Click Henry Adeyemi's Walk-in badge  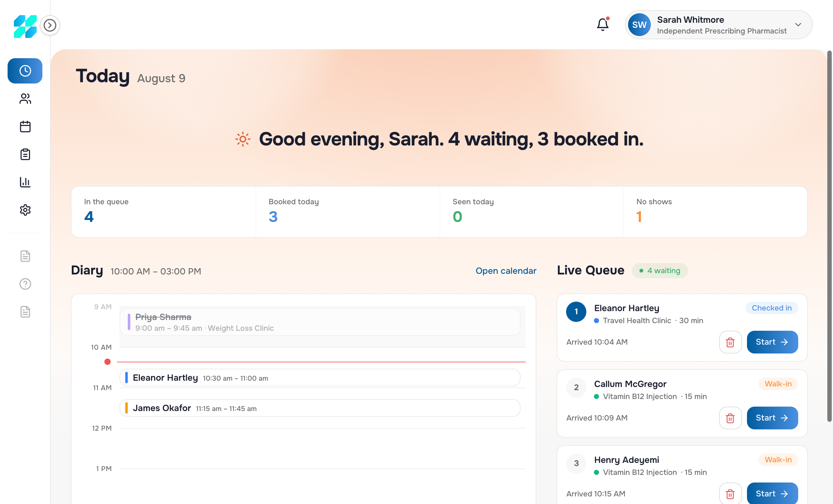778,460
